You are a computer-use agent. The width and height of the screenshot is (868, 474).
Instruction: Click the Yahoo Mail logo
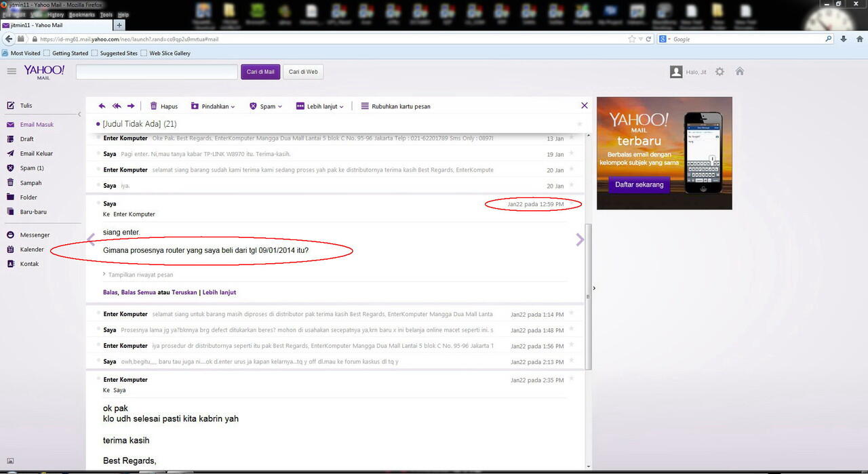tap(44, 72)
